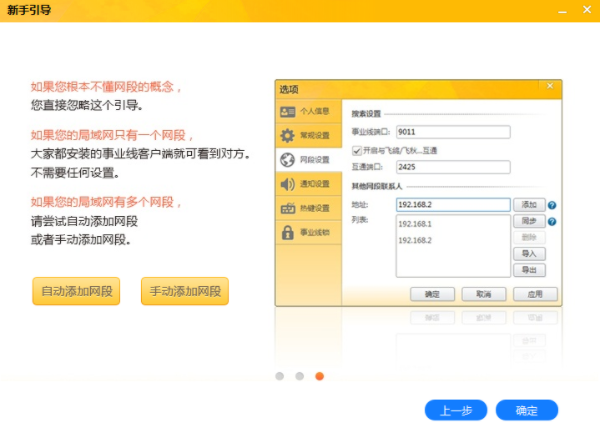This screenshot has height=441, width=600.
Task: Click the help icon beside 添加
Action: 552,205
